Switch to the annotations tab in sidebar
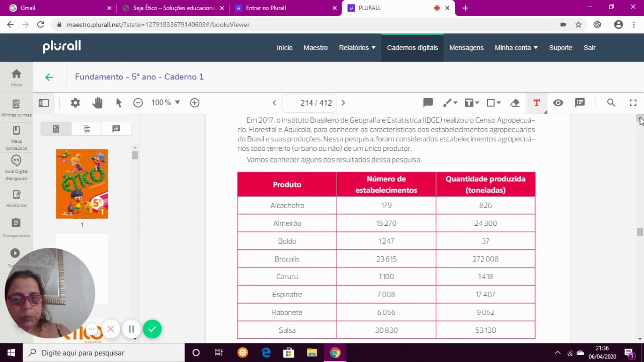Image resolution: width=644 pixels, height=362 pixels. (116, 129)
